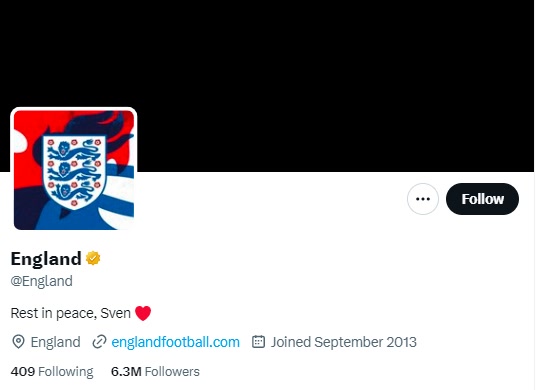Open the England profile picture
This screenshot has height=390, width=538.
coord(74,170)
